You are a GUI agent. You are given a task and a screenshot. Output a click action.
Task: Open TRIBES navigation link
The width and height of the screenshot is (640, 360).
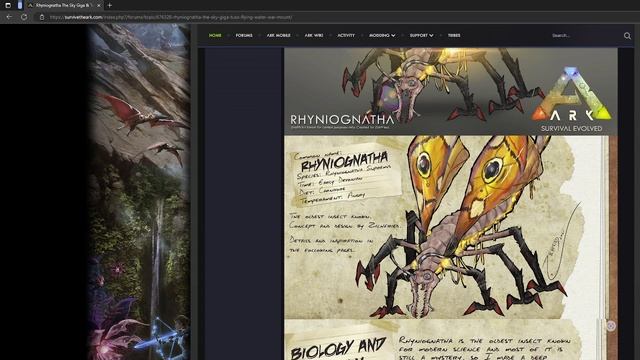pos(454,36)
